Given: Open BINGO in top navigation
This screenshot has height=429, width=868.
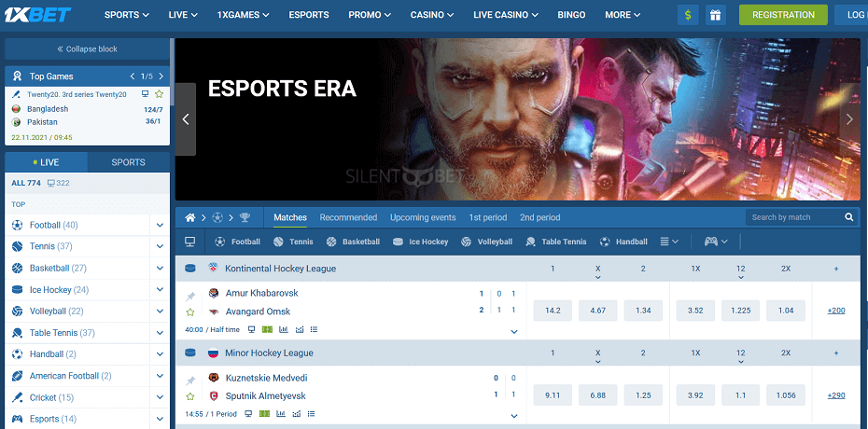Looking at the screenshot, I should point(571,15).
